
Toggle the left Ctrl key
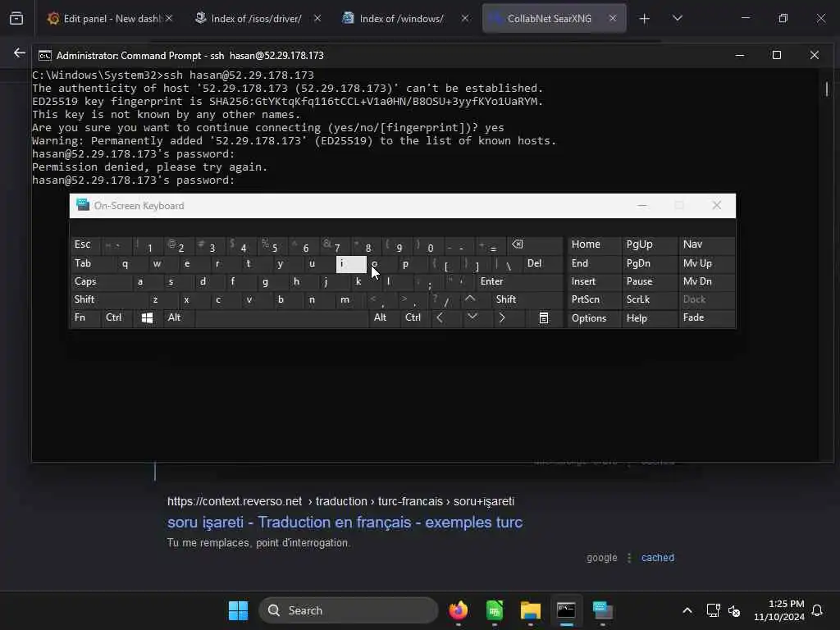click(116, 317)
